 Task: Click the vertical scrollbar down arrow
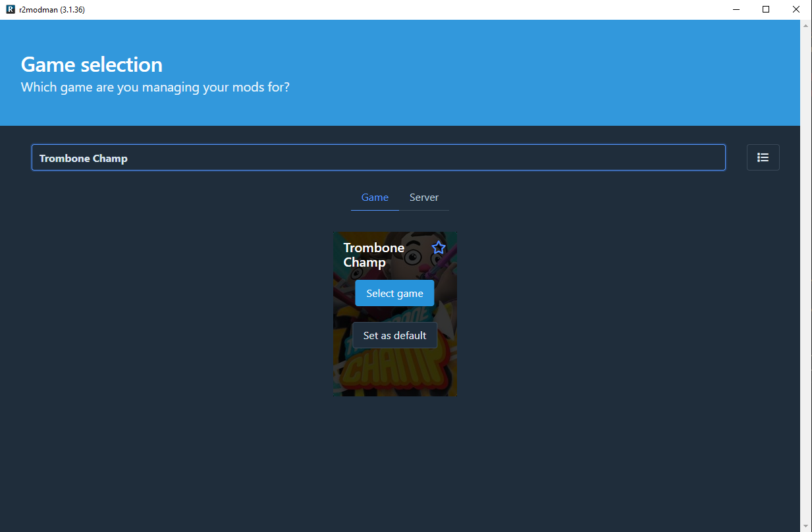tap(806, 526)
